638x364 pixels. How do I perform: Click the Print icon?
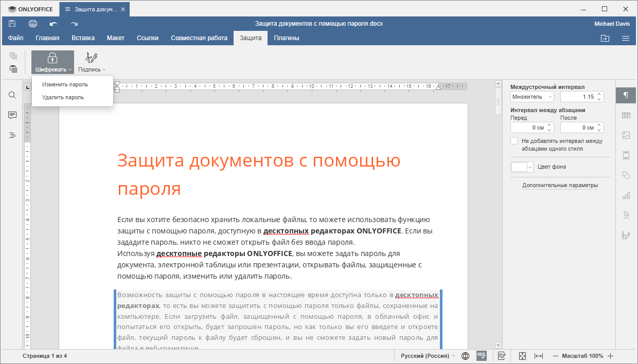pos(33,24)
